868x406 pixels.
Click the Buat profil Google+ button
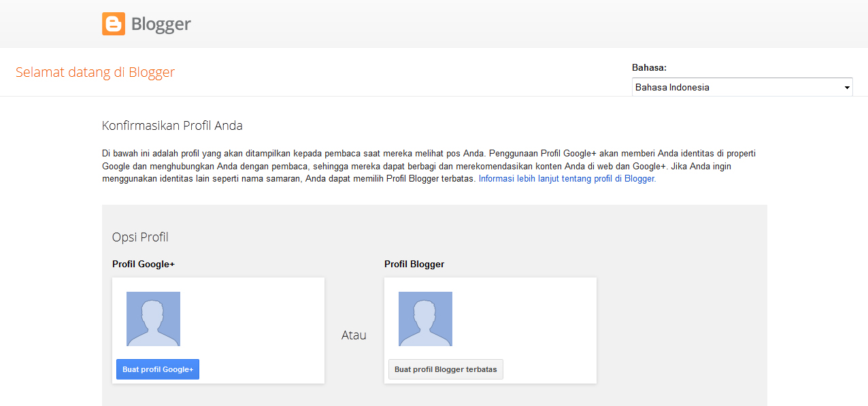158,369
